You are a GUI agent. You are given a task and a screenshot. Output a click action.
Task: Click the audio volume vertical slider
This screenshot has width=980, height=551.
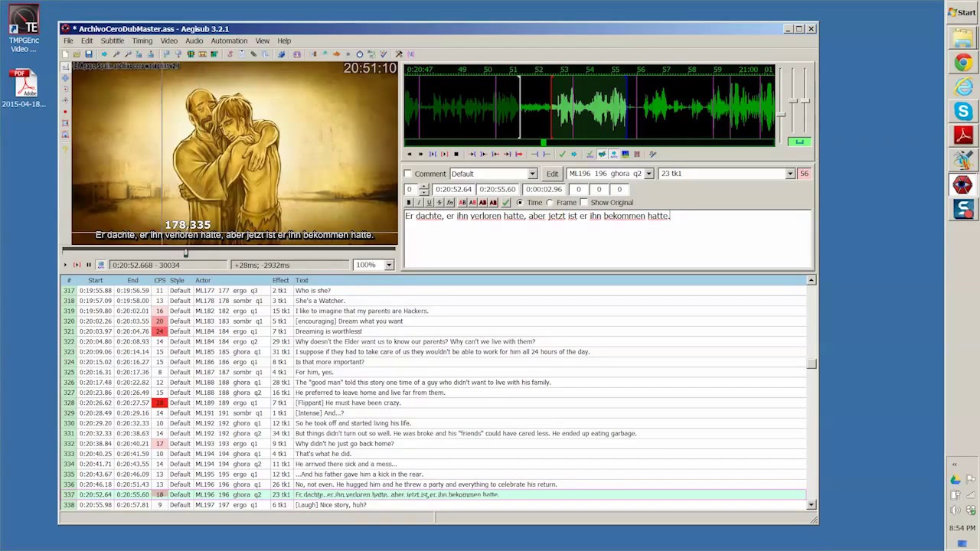(805, 101)
